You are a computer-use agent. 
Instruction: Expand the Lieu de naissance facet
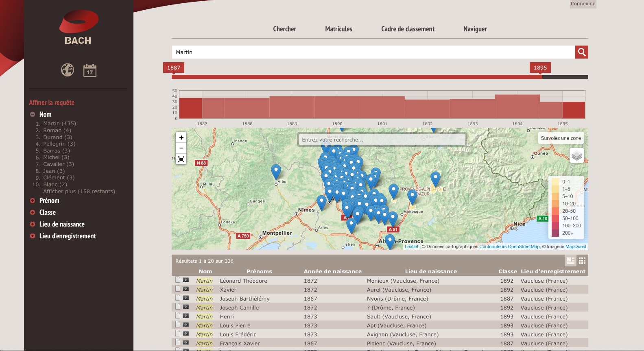pos(33,224)
